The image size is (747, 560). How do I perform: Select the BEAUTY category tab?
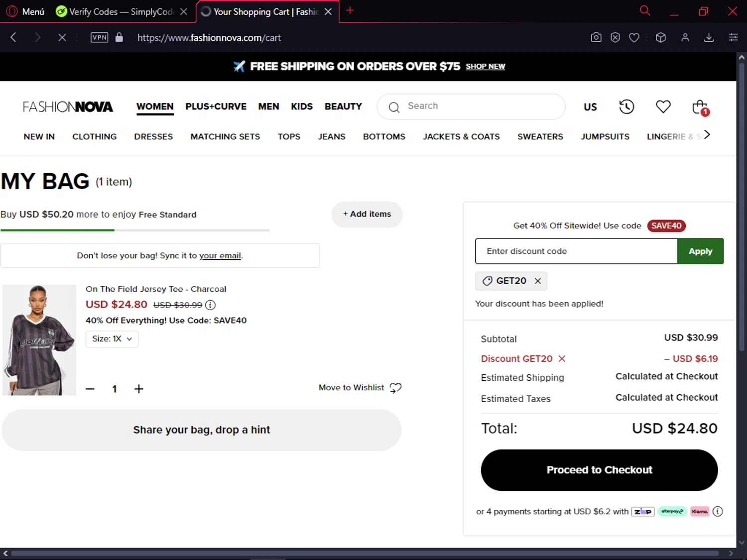(343, 107)
